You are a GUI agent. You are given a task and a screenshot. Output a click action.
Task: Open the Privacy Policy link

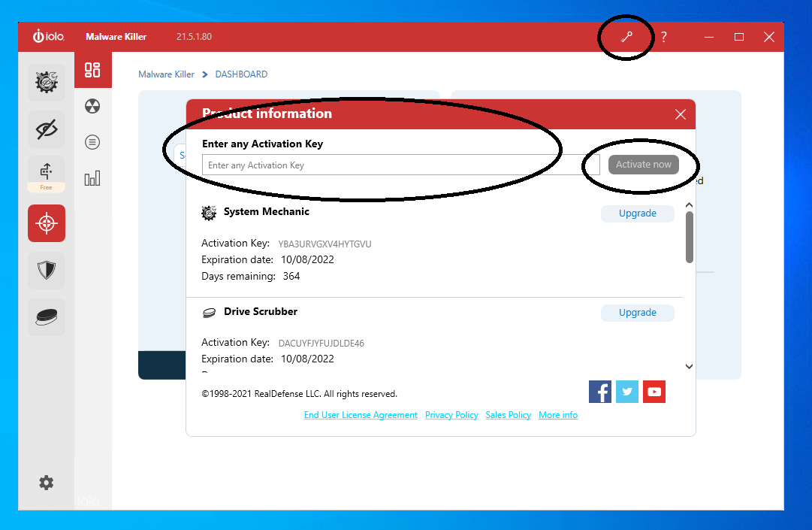pyautogui.click(x=451, y=415)
